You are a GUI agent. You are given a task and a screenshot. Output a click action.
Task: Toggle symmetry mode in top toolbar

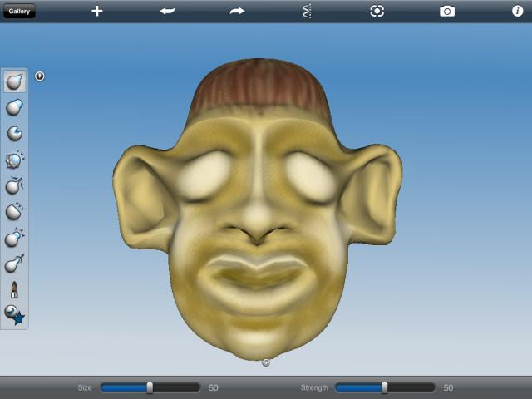pyautogui.click(x=307, y=12)
